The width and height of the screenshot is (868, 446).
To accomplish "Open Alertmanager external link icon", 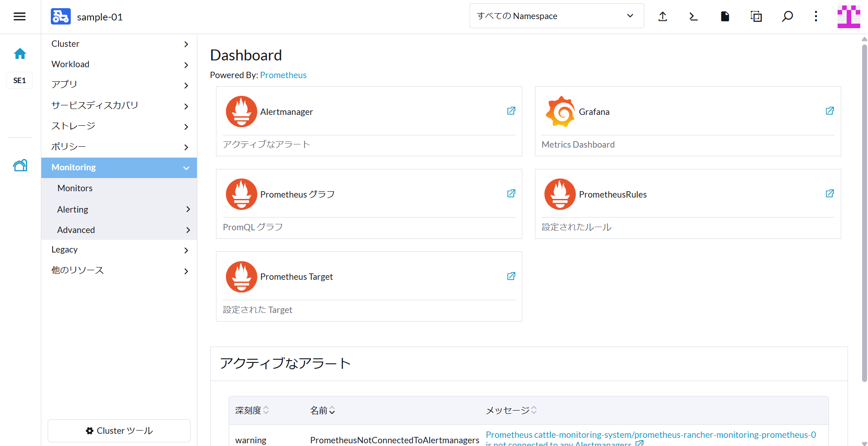I will click(x=511, y=111).
